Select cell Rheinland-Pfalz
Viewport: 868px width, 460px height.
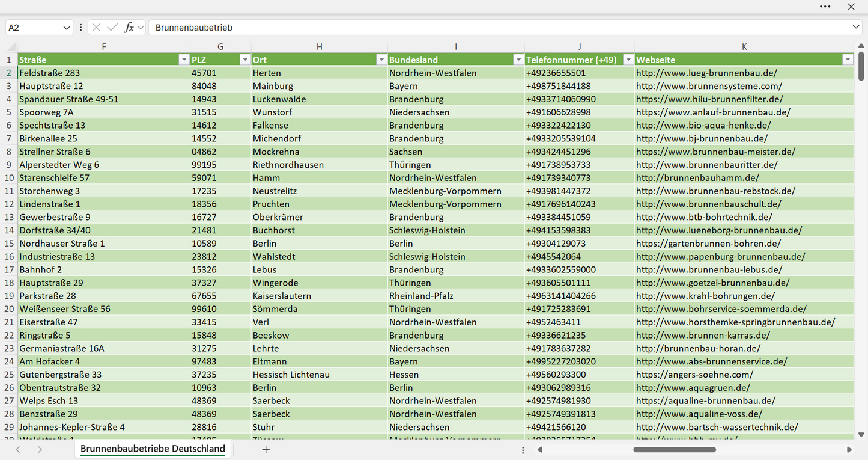(456, 296)
